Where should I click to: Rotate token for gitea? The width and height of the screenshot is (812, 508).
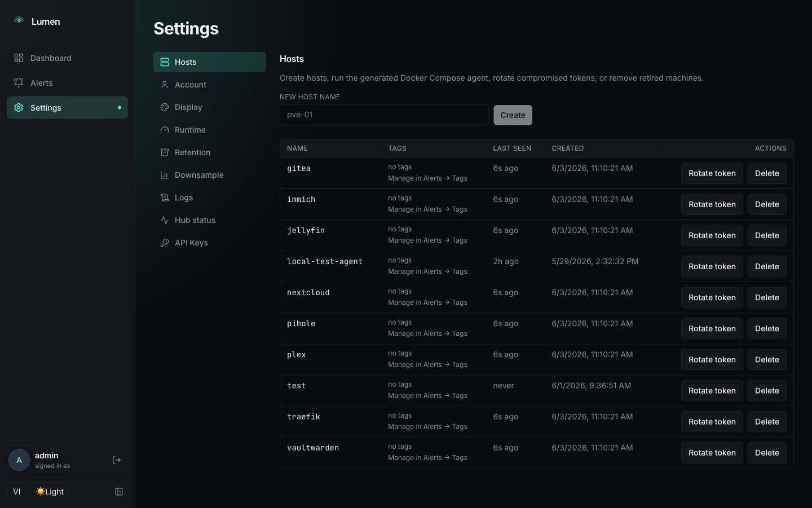click(x=712, y=173)
